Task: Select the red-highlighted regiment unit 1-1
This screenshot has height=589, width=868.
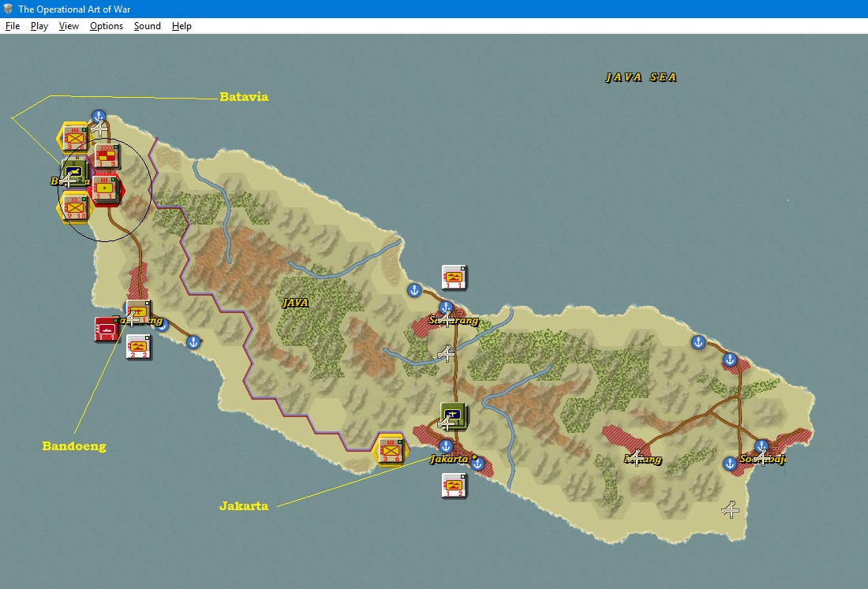Action: (105, 188)
